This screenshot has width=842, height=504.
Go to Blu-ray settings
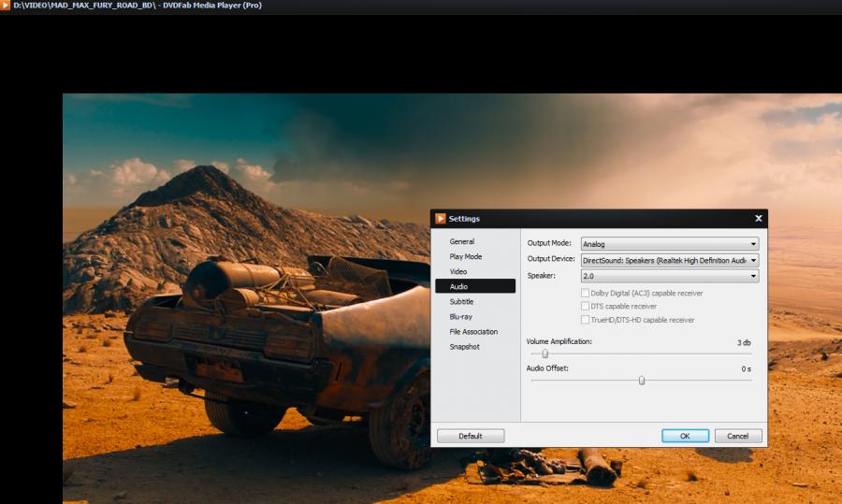point(475,317)
